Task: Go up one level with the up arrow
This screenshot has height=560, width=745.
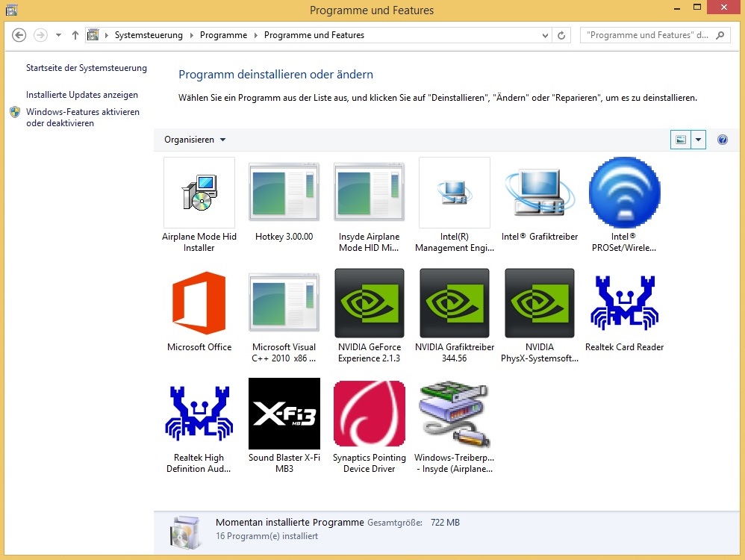Action: coord(75,35)
